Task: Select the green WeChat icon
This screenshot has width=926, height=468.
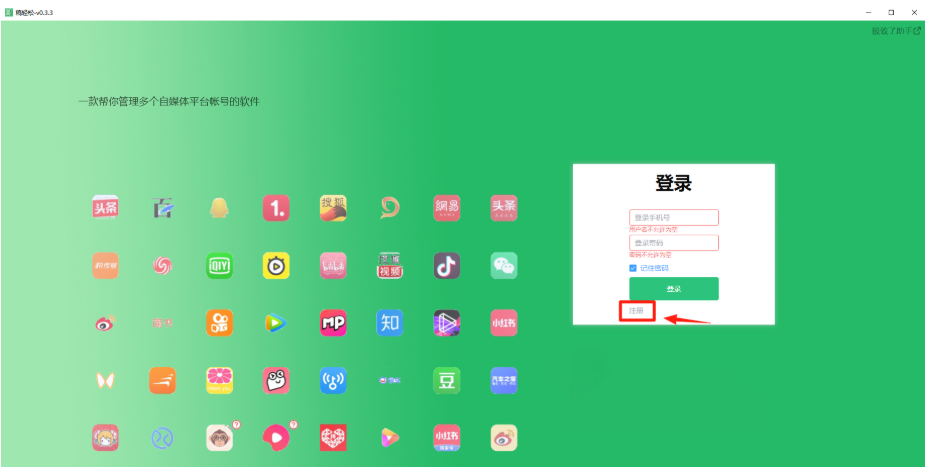Action: tap(504, 265)
